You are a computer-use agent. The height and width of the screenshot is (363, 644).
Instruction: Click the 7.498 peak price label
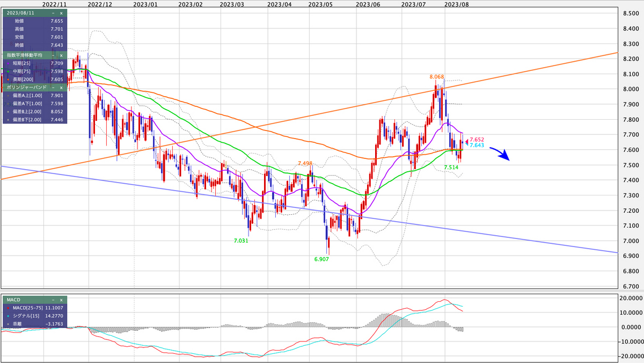tap(305, 163)
